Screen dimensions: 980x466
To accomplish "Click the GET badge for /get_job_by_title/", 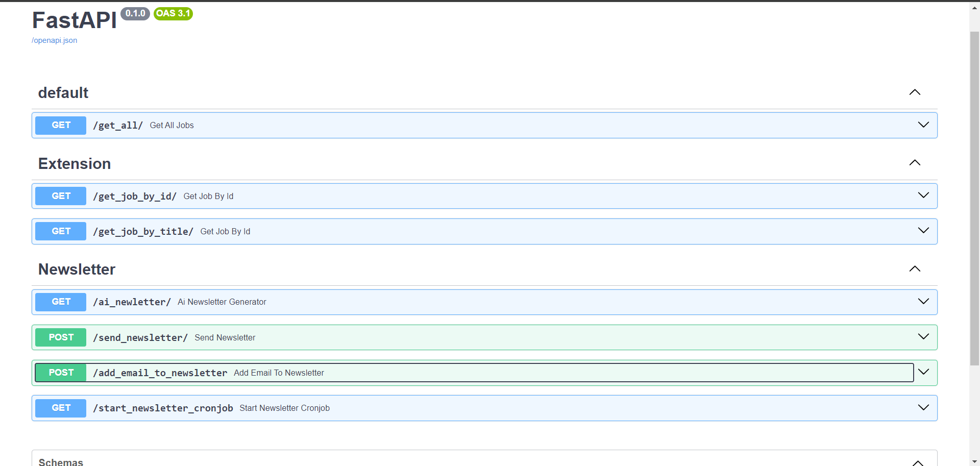I will (x=61, y=231).
